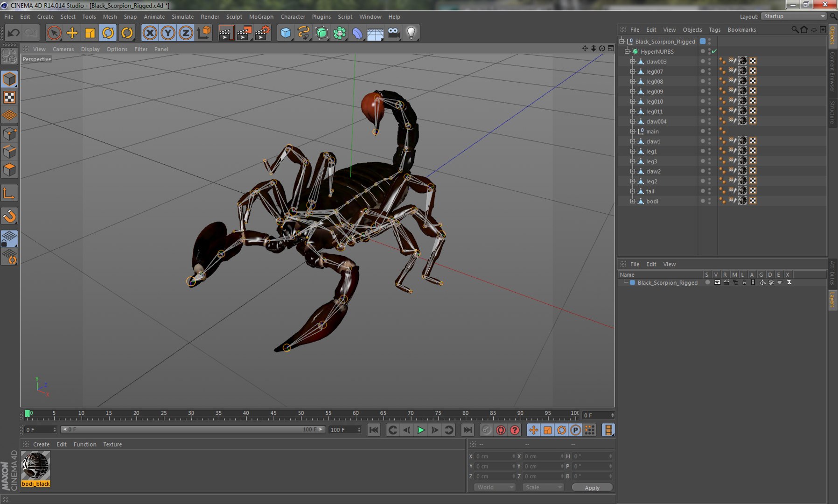Click the Apply button in coordinates
This screenshot has height=504, width=838.
(592, 487)
